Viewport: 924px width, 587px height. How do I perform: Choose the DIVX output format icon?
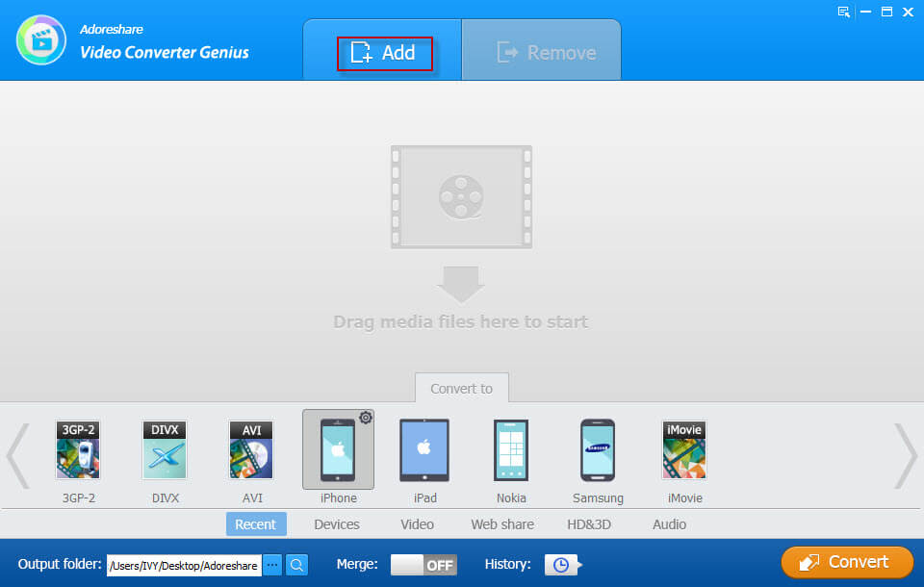coord(165,450)
